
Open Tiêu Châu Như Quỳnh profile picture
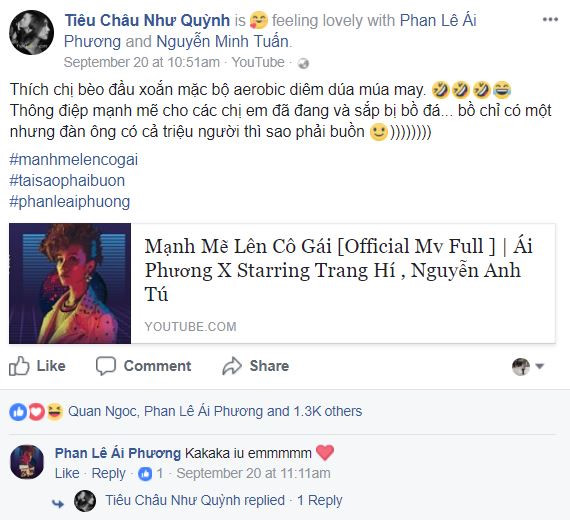pyautogui.click(x=31, y=33)
